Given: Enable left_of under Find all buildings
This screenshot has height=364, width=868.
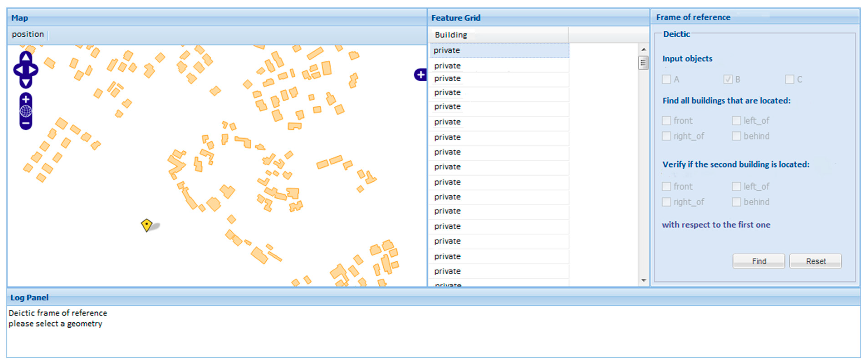Looking at the screenshot, I should (x=736, y=120).
